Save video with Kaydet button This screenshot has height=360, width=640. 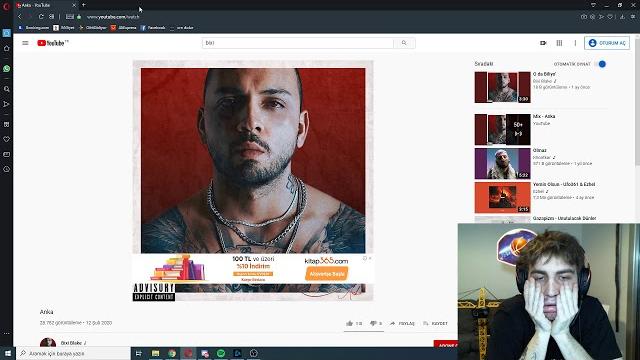click(x=435, y=323)
